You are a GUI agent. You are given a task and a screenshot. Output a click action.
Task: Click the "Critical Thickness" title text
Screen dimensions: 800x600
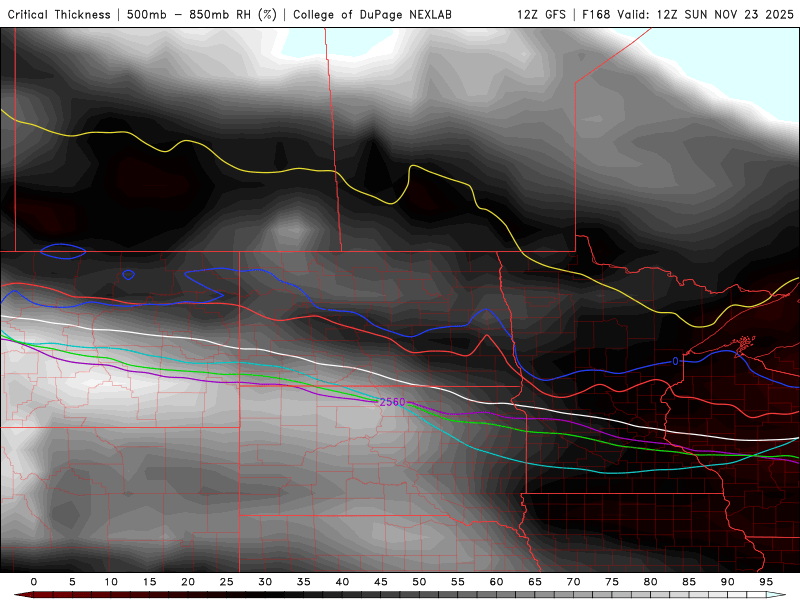pyautogui.click(x=59, y=14)
